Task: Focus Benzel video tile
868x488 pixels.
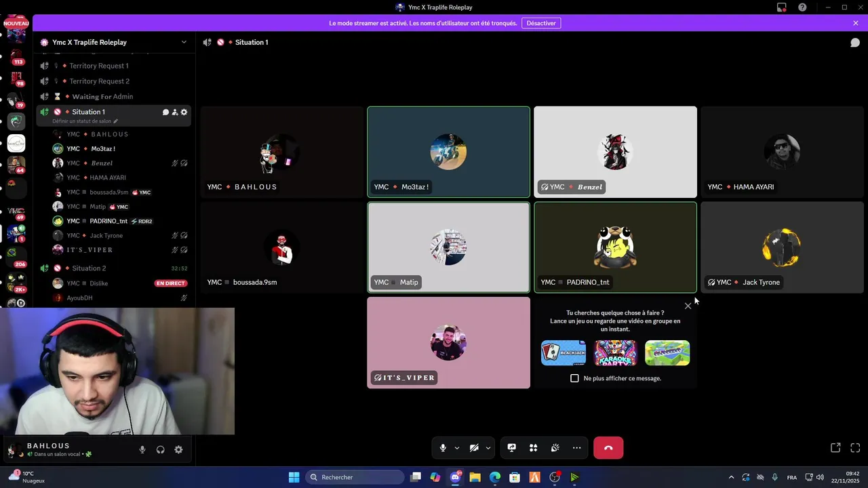Action: coord(615,152)
